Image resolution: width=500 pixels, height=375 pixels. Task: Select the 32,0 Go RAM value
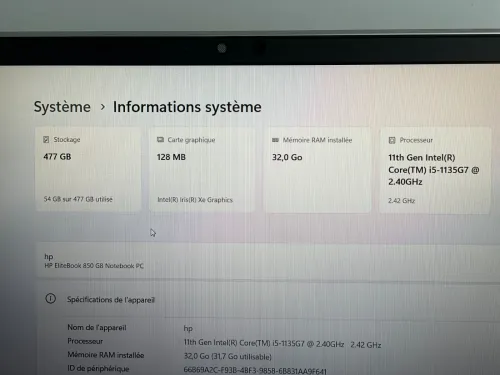(287, 157)
